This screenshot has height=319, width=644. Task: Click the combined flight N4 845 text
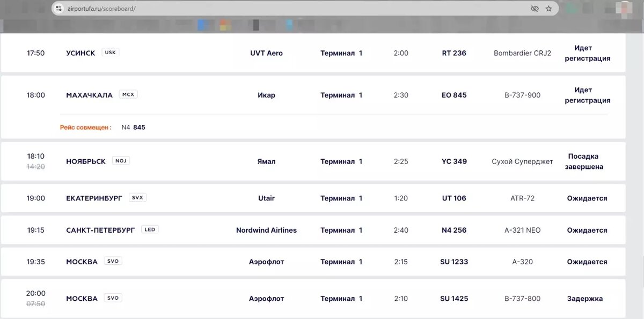[x=133, y=127]
